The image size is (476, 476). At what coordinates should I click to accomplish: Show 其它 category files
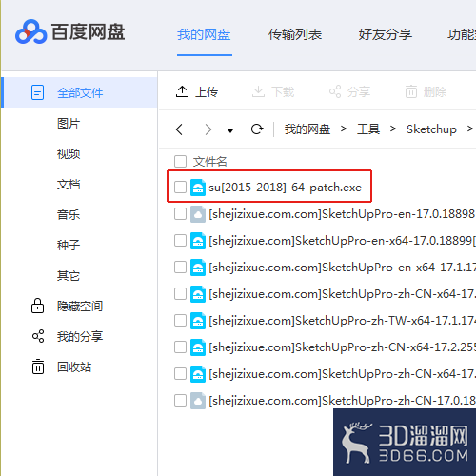pos(69,275)
